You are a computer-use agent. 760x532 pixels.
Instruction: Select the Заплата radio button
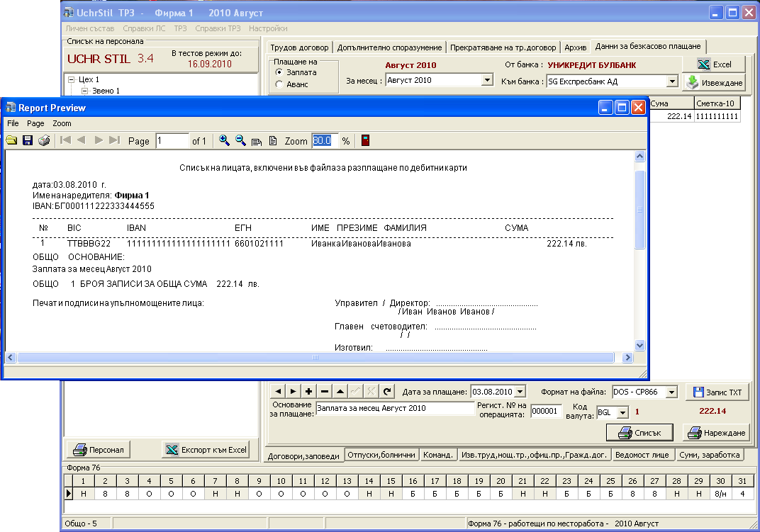click(279, 72)
